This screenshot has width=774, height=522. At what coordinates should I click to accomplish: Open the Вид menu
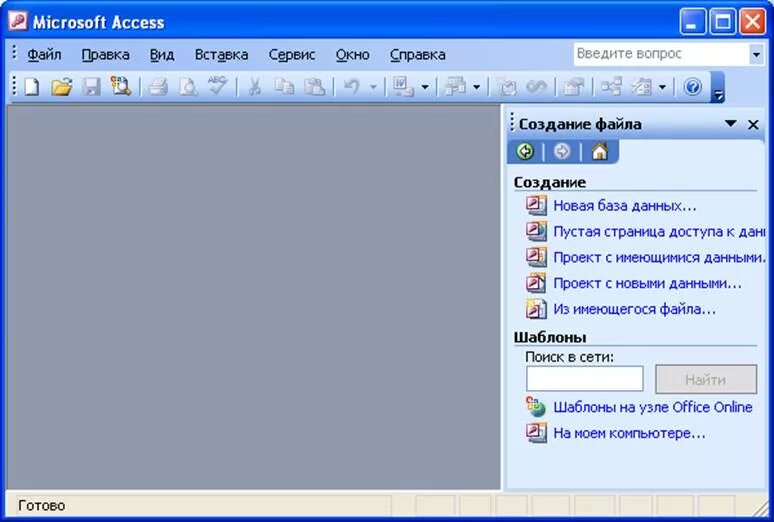(162, 54)
